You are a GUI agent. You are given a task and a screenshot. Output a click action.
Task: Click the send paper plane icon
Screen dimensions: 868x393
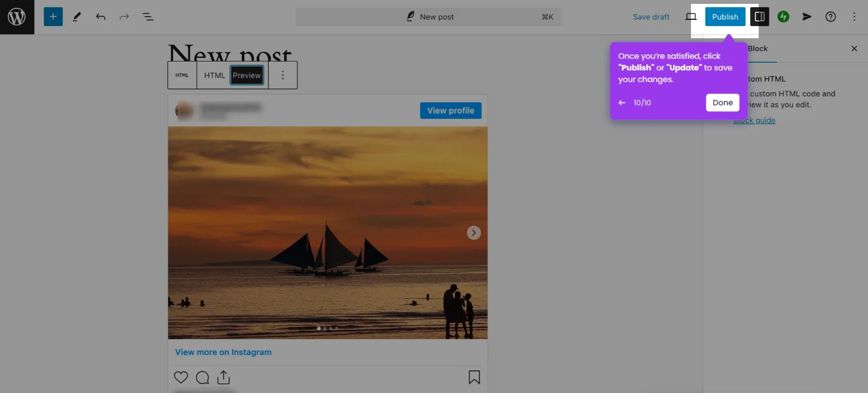[x=807, y=17]
